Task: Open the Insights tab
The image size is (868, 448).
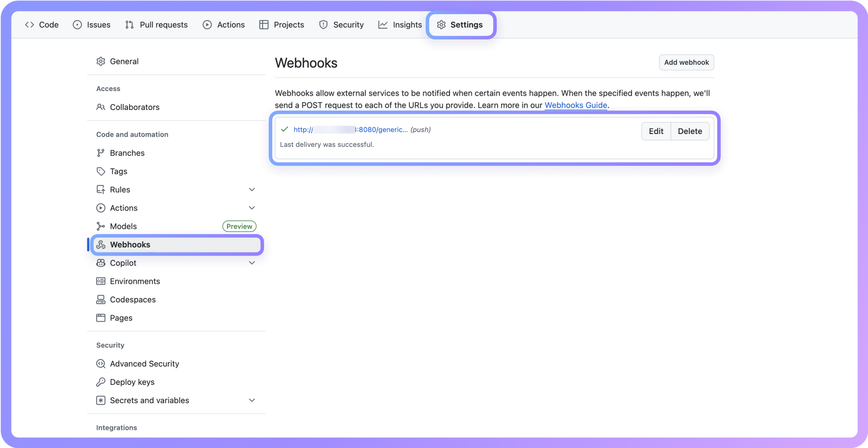Action: click(400, 24)
